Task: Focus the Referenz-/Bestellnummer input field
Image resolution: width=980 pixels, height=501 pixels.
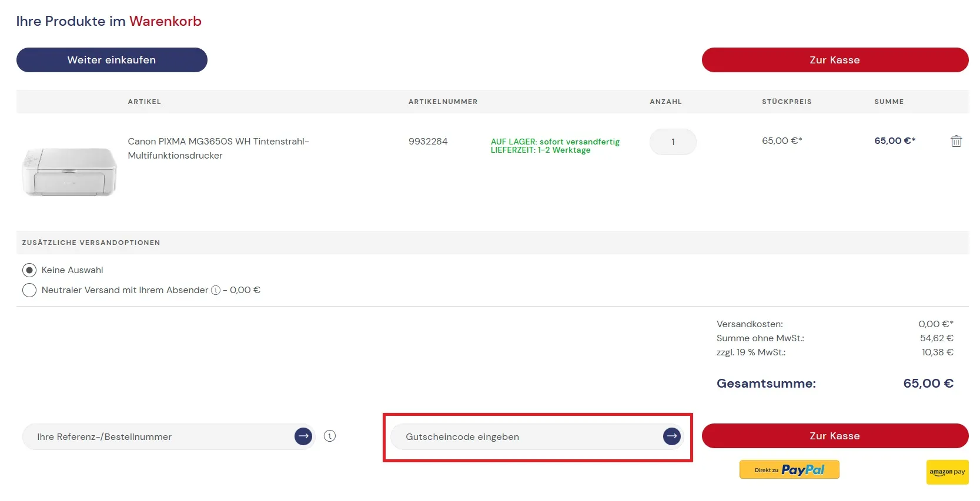Action: tap(159, 437)
